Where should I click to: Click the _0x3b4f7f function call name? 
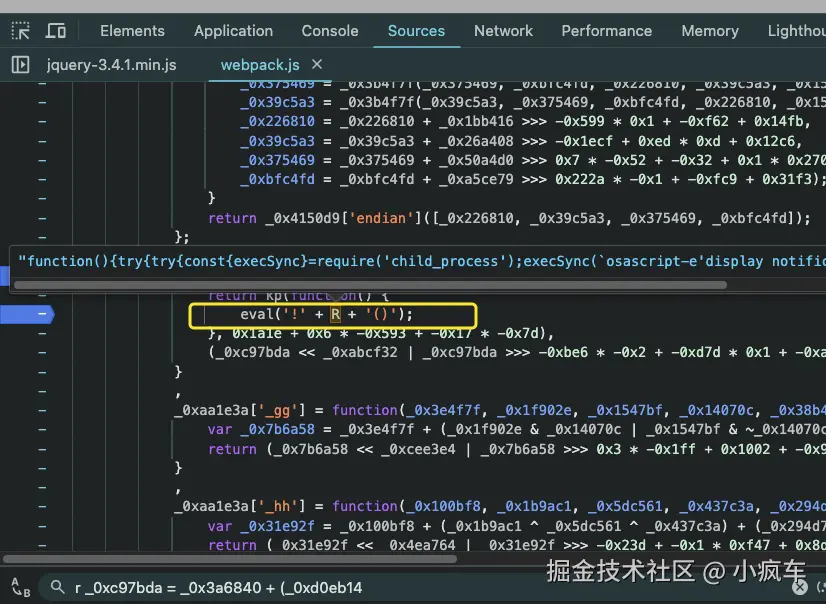(377, 102)
